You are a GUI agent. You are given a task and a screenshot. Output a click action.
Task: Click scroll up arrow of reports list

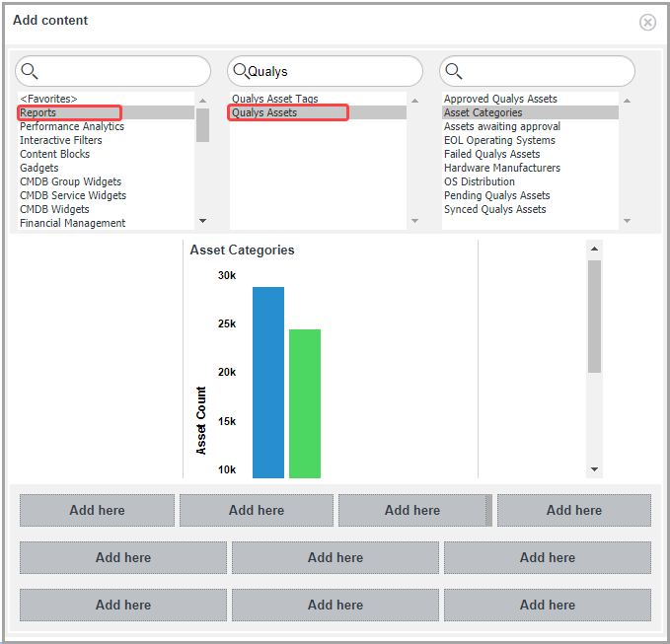[x=627, y=101]
